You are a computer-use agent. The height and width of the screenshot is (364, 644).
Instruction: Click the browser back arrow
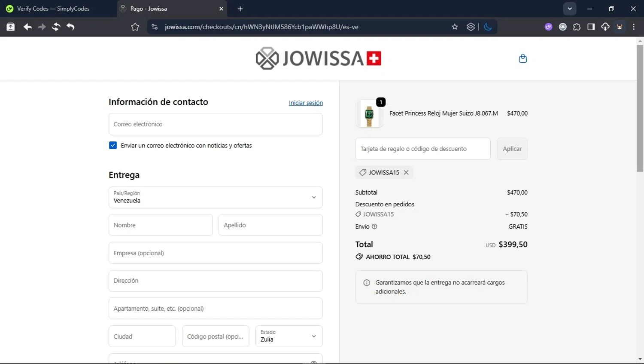27,27
